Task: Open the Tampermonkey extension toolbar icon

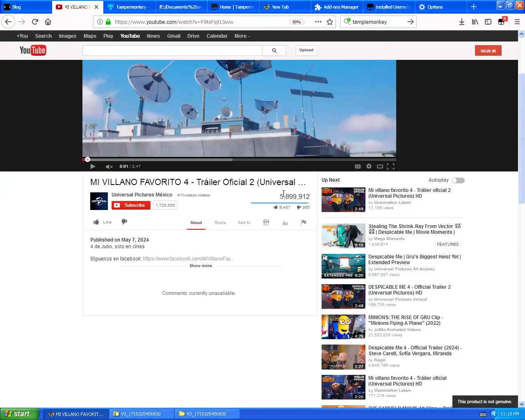Action: (x=502, y=22)
